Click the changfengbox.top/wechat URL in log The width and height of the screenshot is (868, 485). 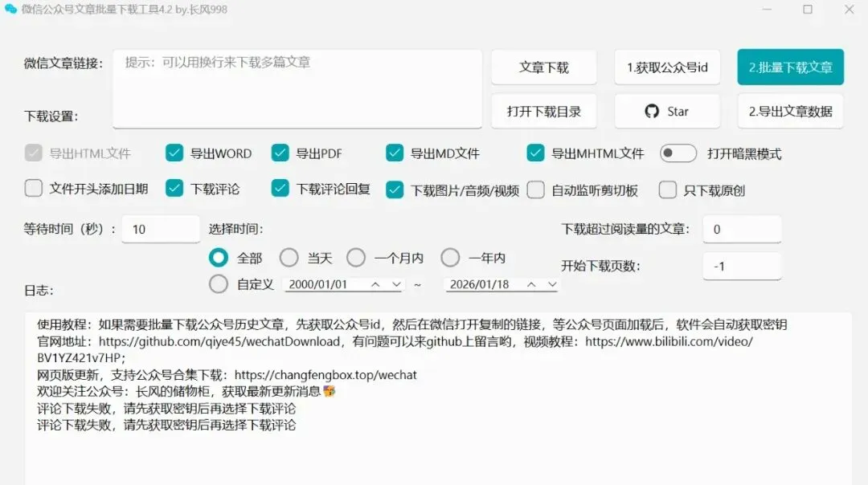(325, 375)
